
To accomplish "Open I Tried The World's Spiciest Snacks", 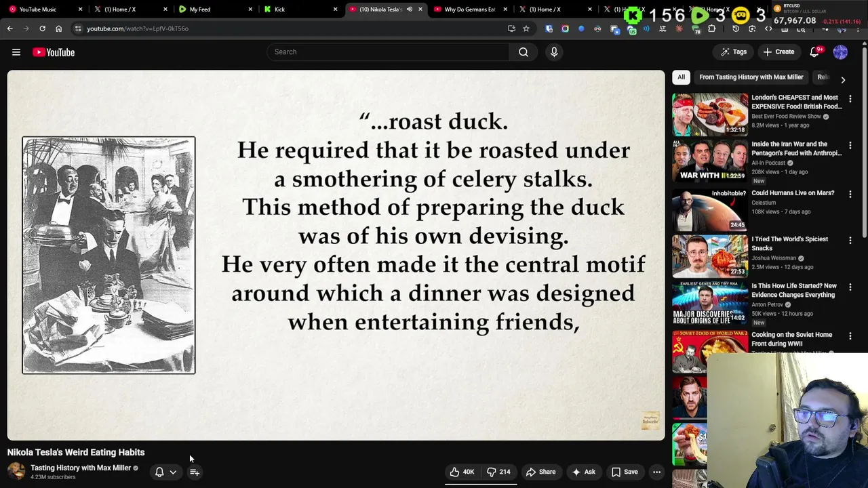I will pyautogui.click(x=789, y=243).
